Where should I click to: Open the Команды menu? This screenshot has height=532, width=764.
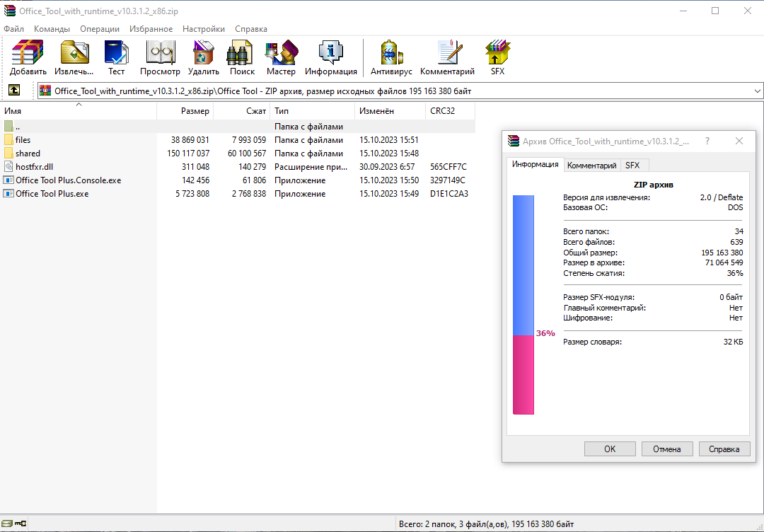coord(52,29)
